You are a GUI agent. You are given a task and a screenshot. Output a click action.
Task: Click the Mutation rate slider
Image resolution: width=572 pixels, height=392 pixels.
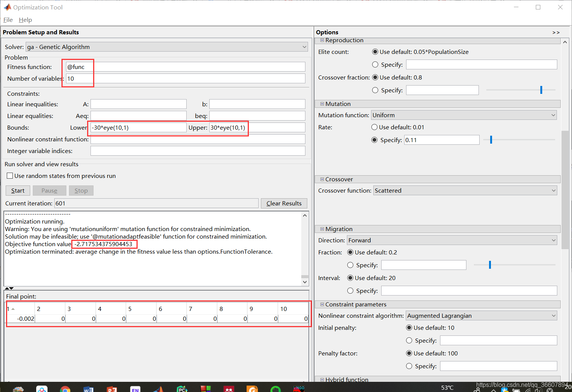point(491,140)
